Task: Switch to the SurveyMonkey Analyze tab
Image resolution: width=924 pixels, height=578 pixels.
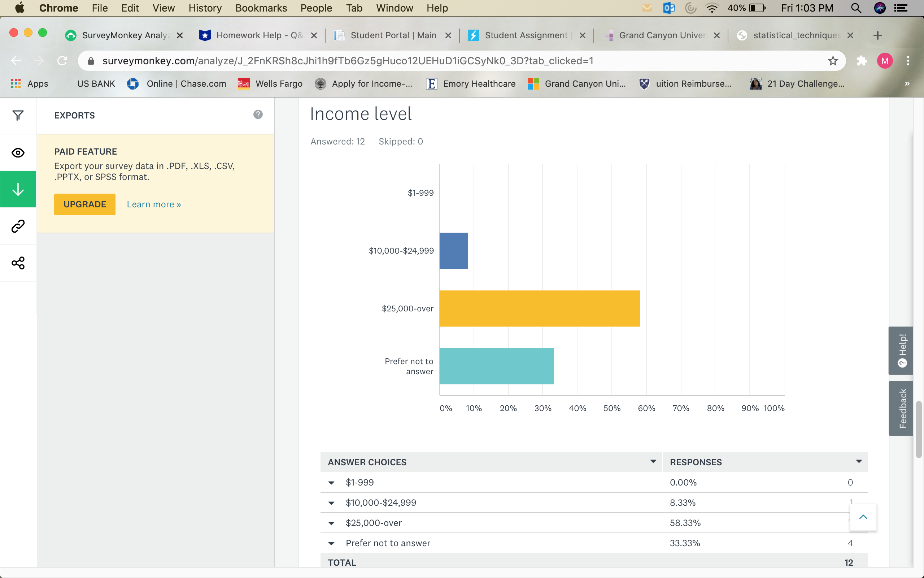Action: pos(125,35)
